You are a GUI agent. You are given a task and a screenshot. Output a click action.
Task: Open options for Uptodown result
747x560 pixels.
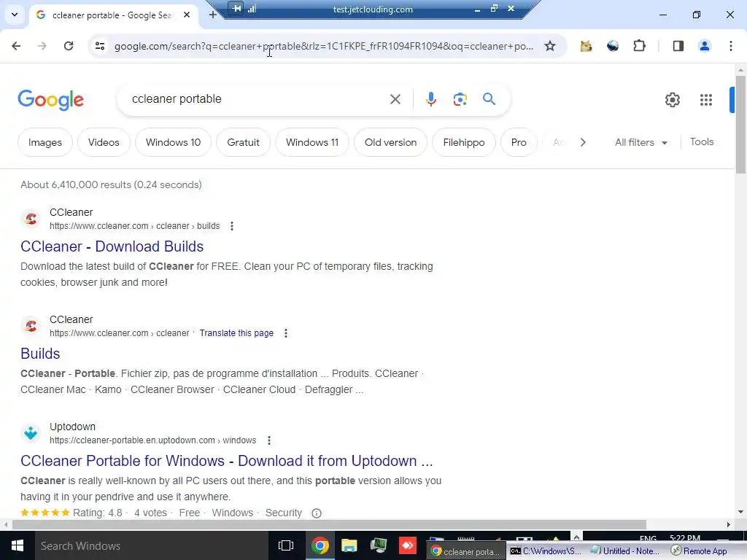[x=269, y=440]
